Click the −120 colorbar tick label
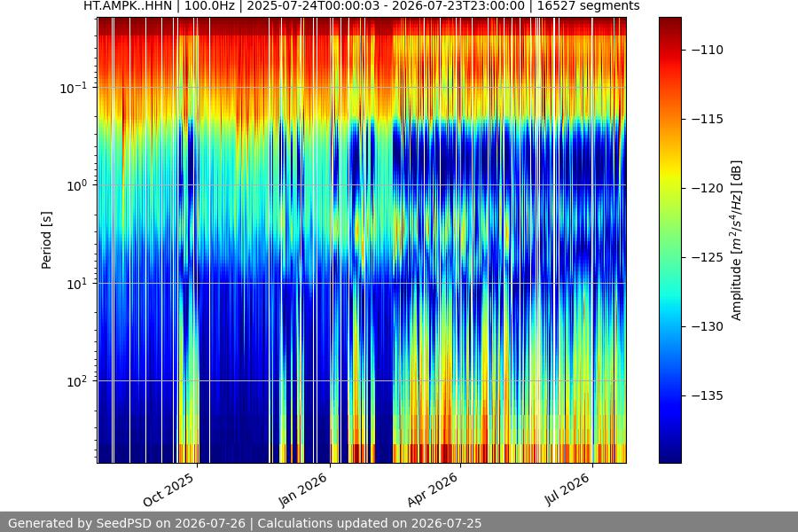This screenshot has width=798, height=532. point(708,188)
